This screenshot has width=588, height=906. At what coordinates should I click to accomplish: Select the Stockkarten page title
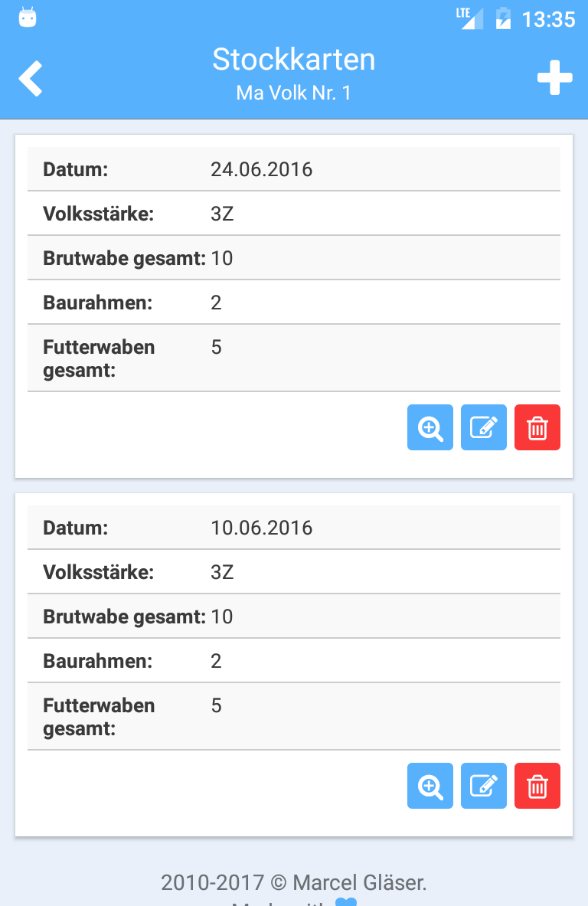tap(294, 60)
